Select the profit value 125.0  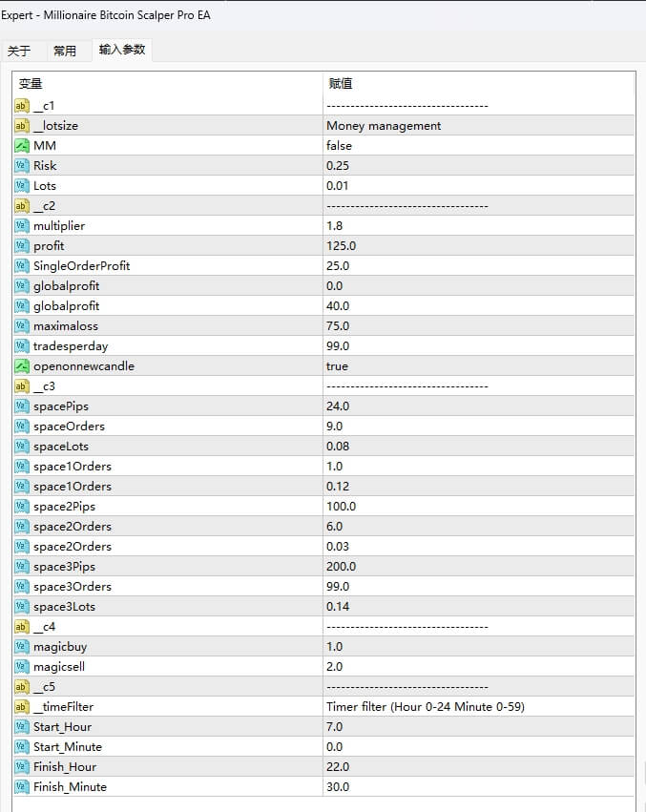479,246
